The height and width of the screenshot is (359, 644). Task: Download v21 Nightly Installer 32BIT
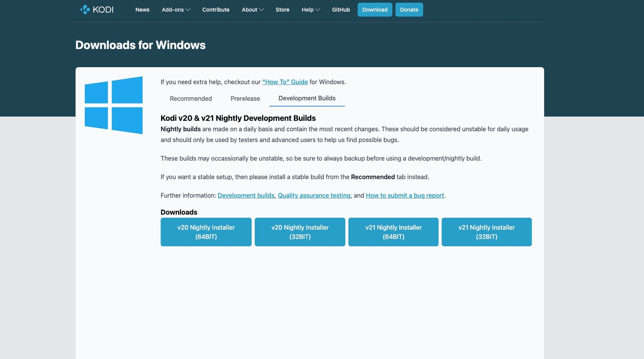(x=486, y=232)
